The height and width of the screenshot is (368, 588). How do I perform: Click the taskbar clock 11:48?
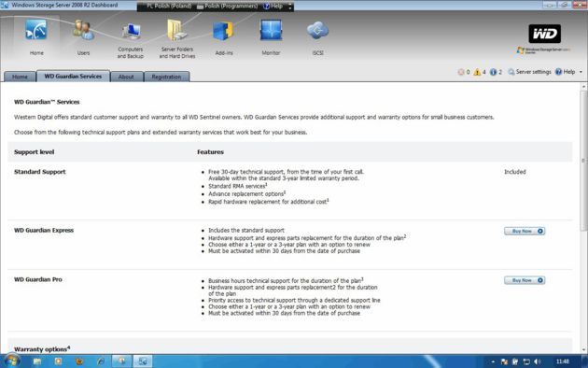563,361
